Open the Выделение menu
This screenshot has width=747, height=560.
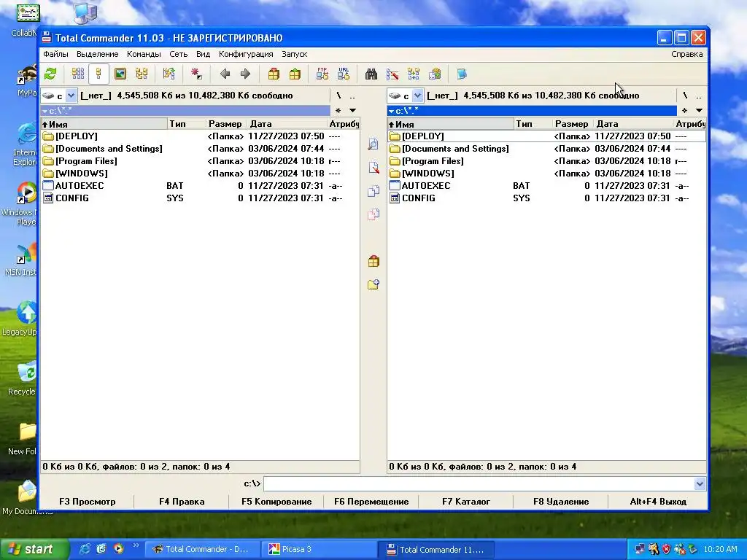tap(97, 54)
